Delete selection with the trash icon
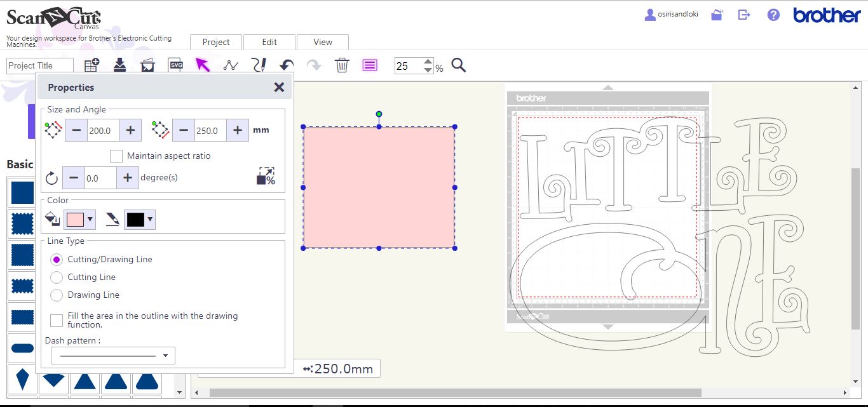868x407 pixels. point(342,64)
